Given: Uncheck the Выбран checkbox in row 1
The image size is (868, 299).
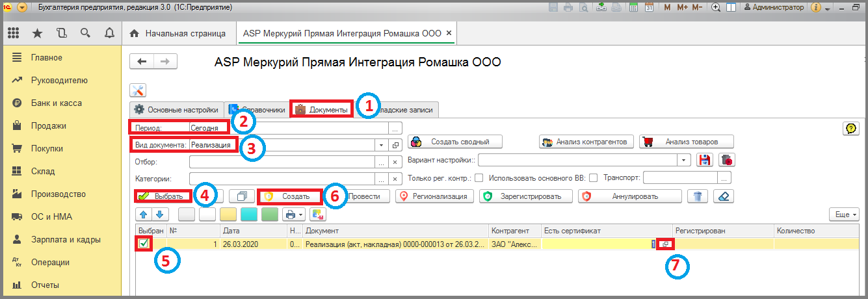Looking at the screenshot, I should (144, 244).
